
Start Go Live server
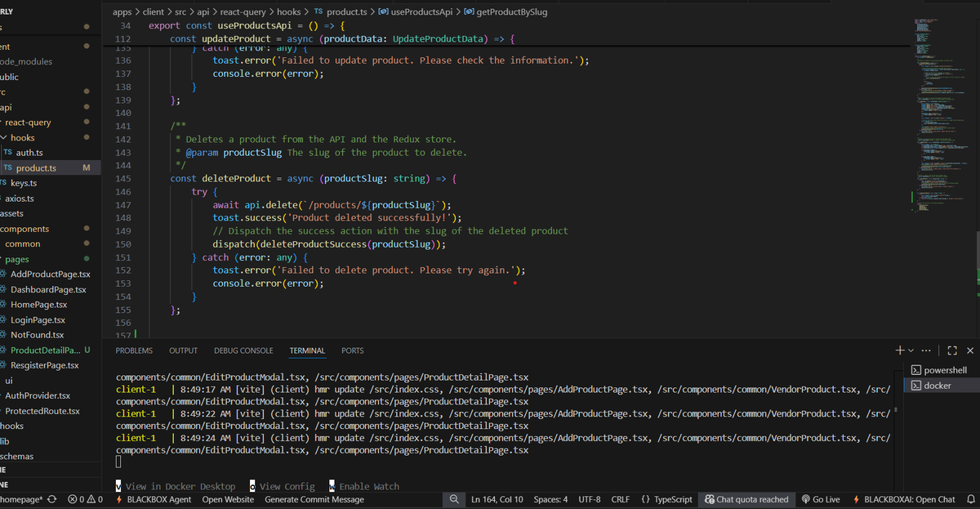pyautogui.click(x=821, y=499)
